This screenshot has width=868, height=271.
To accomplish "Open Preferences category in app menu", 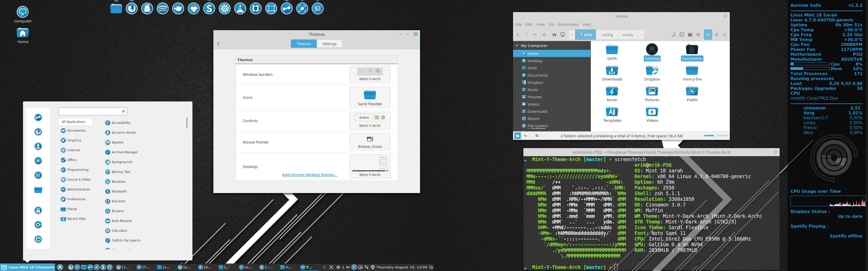I will tap(76, 199).
